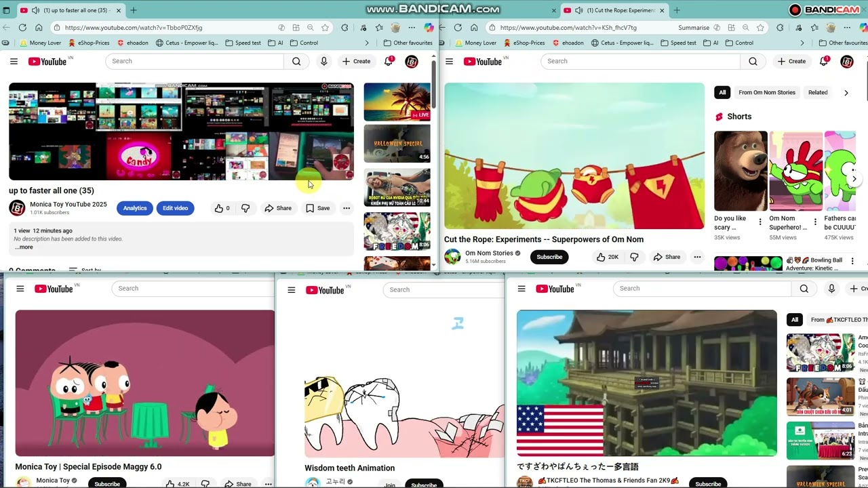Open options for the Bowling Ball Adventure video

point(852,261)
